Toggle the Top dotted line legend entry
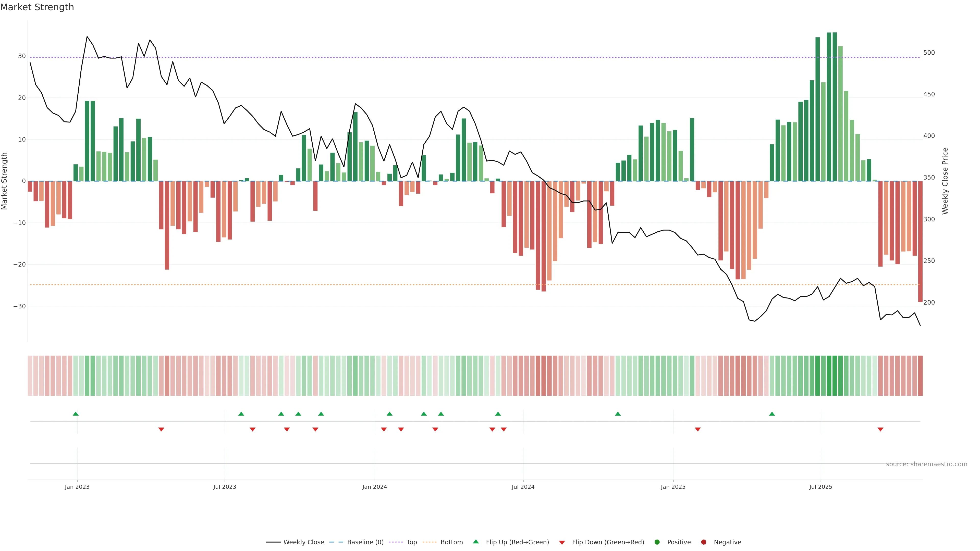 point(411,542)
